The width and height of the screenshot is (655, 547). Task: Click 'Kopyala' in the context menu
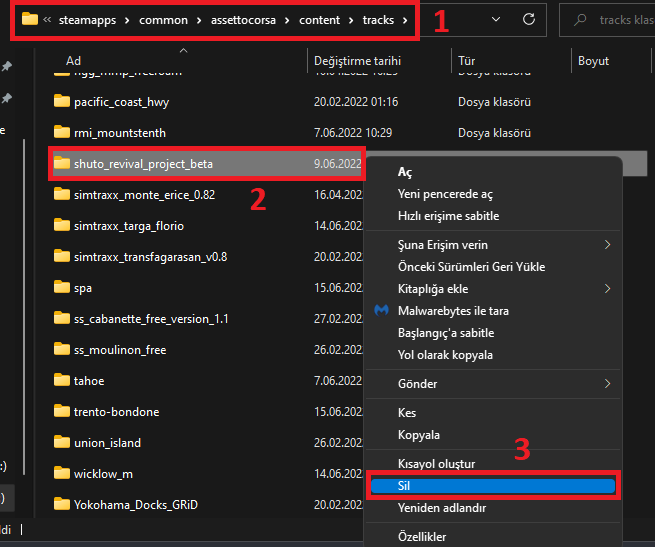(x=420, y=435)
